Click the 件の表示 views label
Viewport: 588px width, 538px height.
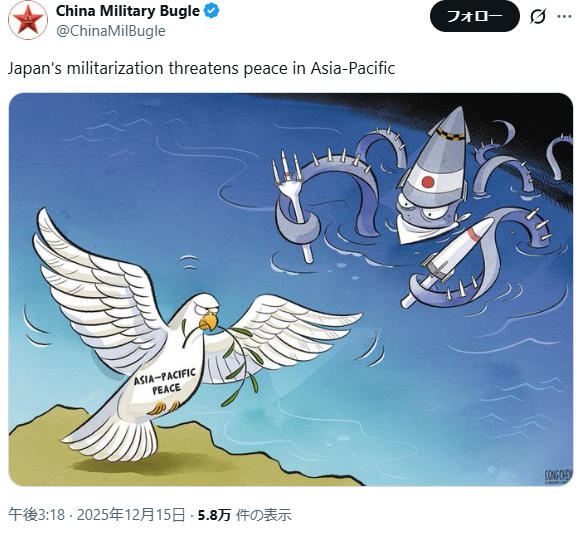tap(264, 515)
